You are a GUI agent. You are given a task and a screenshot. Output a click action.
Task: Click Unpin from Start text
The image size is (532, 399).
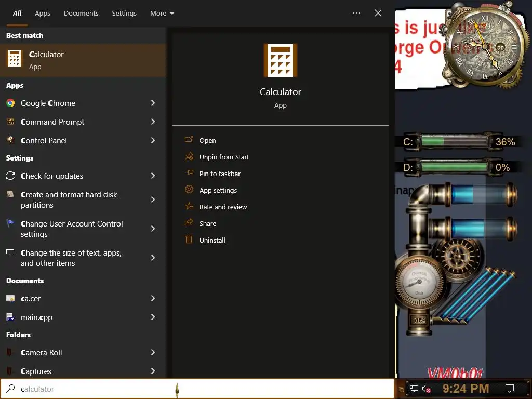point(224,157)
